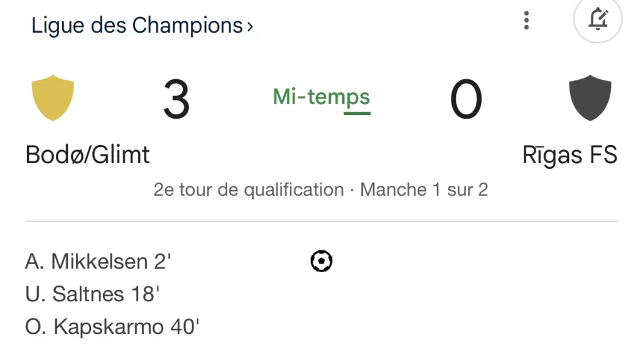Click Rīgas FS's score of 0
Screen dimensions: 643x364
click(466, 99)
